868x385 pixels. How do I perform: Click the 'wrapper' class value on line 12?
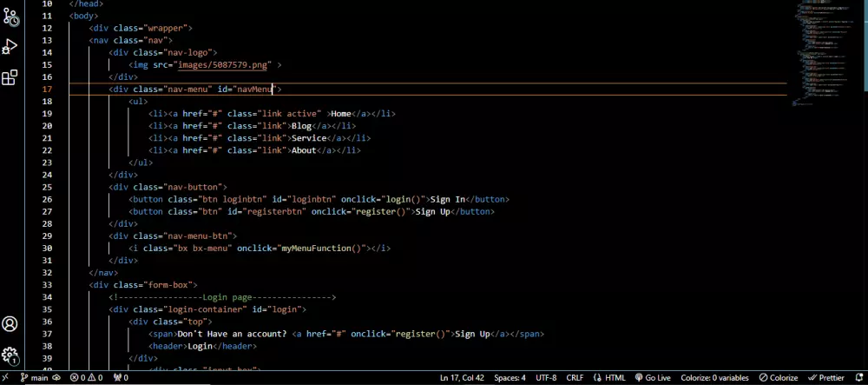168,29
